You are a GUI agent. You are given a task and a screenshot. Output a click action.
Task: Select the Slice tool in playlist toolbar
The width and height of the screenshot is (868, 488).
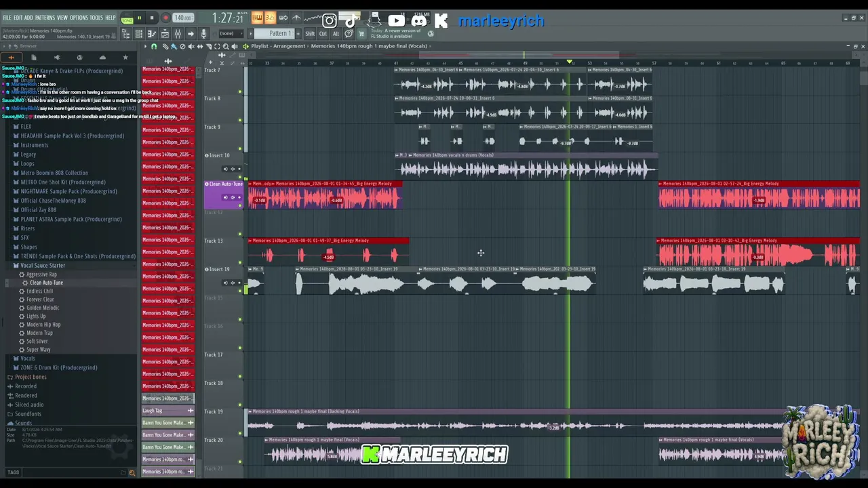click(x=208, y=46)
